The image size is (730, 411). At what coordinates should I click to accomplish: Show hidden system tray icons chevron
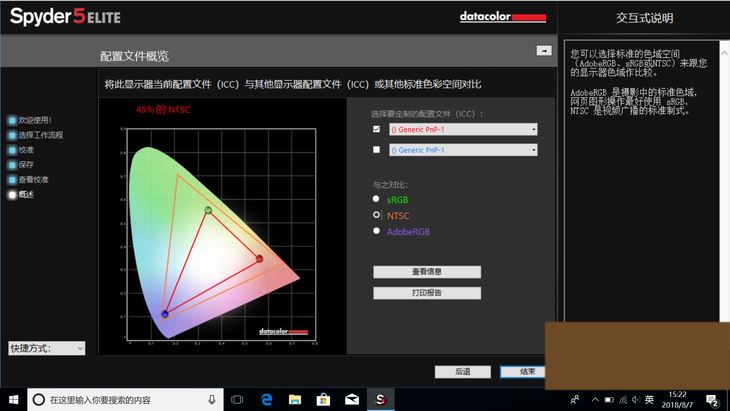click(x=595, y=400)
